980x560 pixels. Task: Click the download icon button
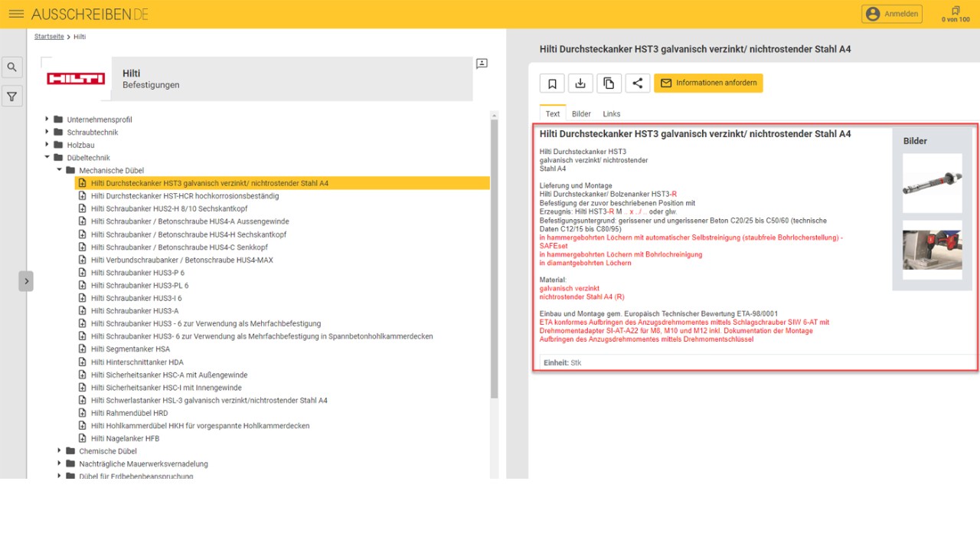(580, 84)
